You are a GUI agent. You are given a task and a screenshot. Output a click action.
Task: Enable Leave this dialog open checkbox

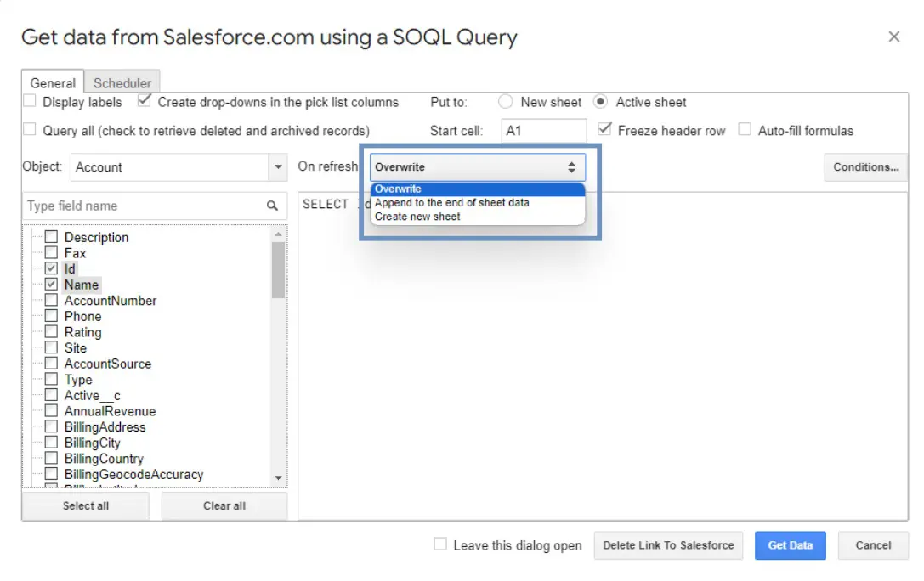(440, 544)
